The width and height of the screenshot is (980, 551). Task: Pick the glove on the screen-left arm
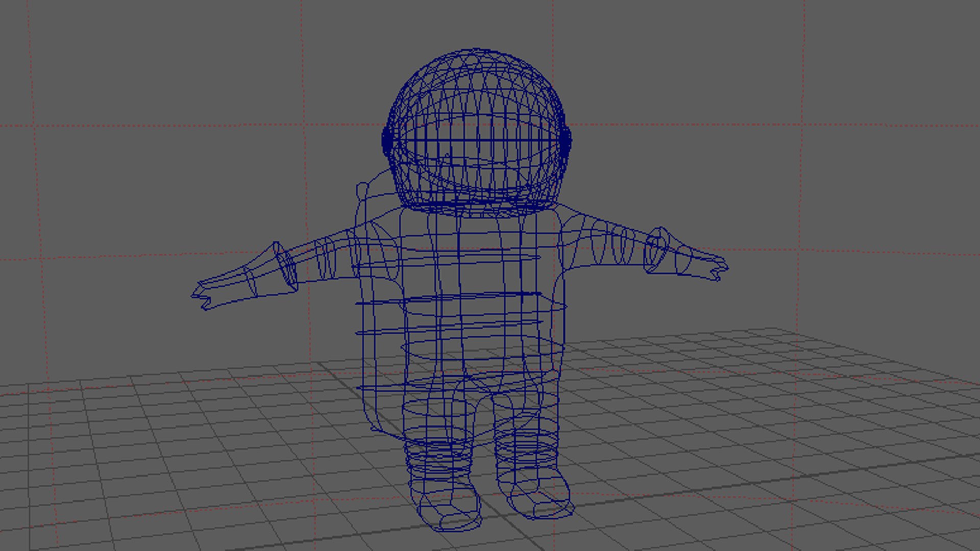pyautogui.click(x=244, y=276)
